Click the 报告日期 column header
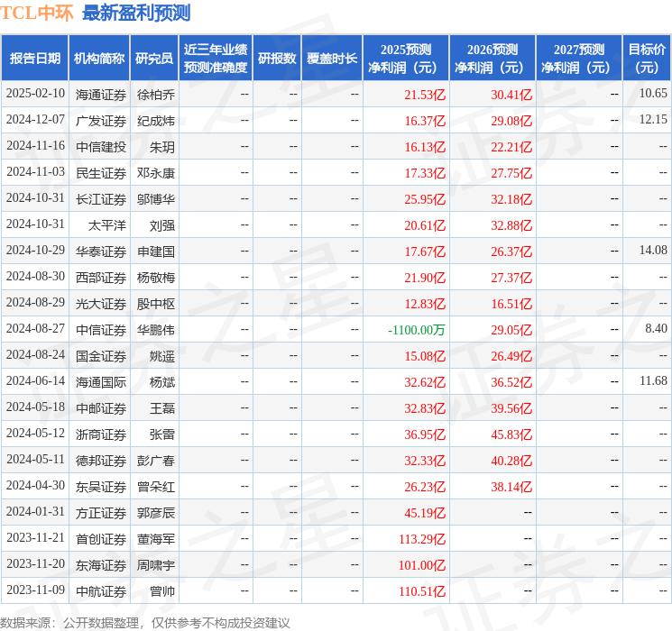This screenshot has height=631, width=672. point(34,58)
